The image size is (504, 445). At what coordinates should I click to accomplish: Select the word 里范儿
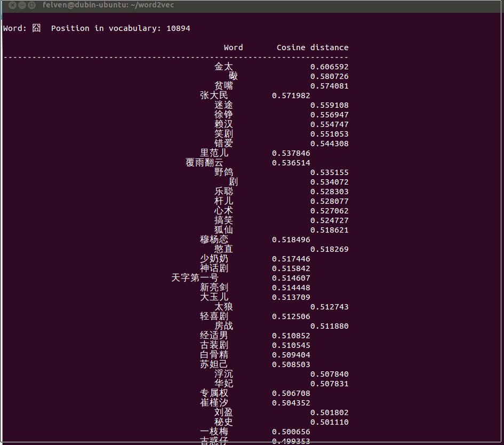214,153
